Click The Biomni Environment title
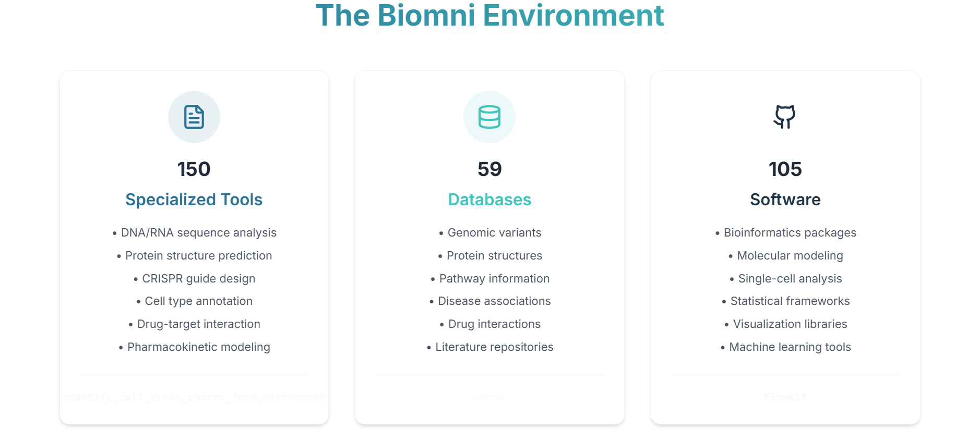Image resolution: width=980 pixels, height=448 pixels. click(x=490, y=15)
